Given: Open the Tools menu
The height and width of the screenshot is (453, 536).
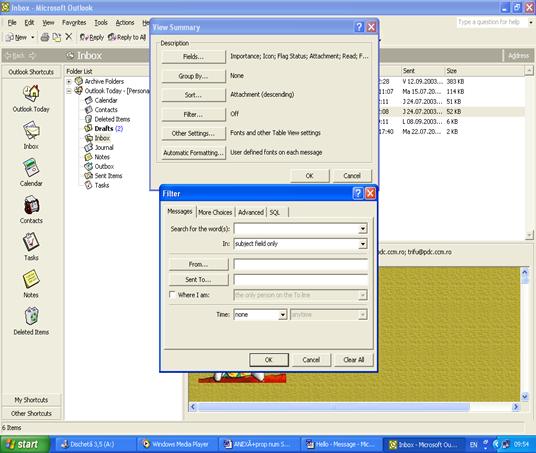Looking at the screenshot, I should pos(101,23).
